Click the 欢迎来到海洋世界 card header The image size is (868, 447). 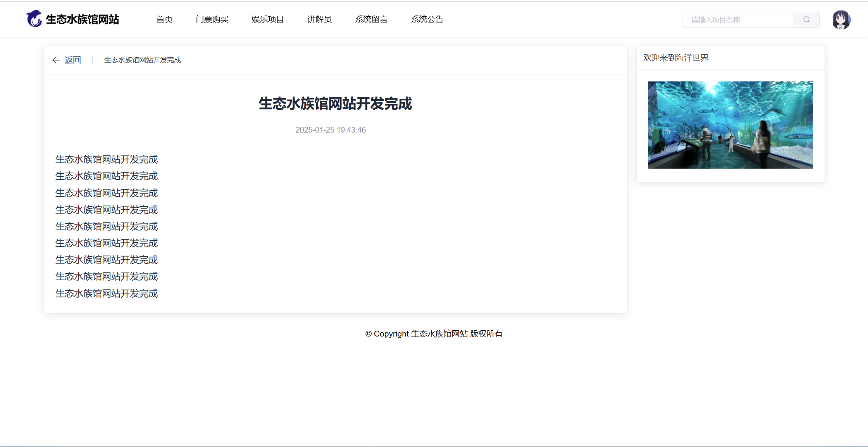click(676, 58)
